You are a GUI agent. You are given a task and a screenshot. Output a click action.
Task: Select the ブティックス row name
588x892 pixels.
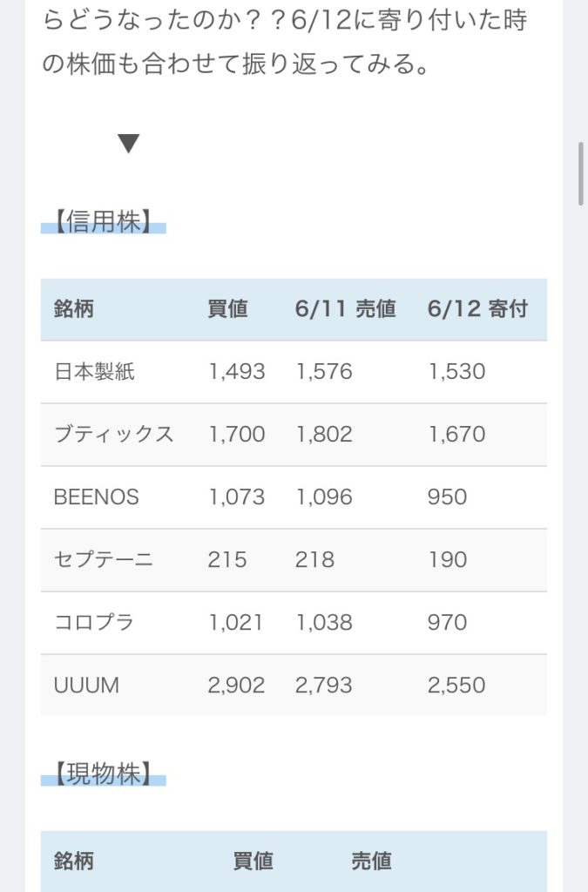click(114, 435)
